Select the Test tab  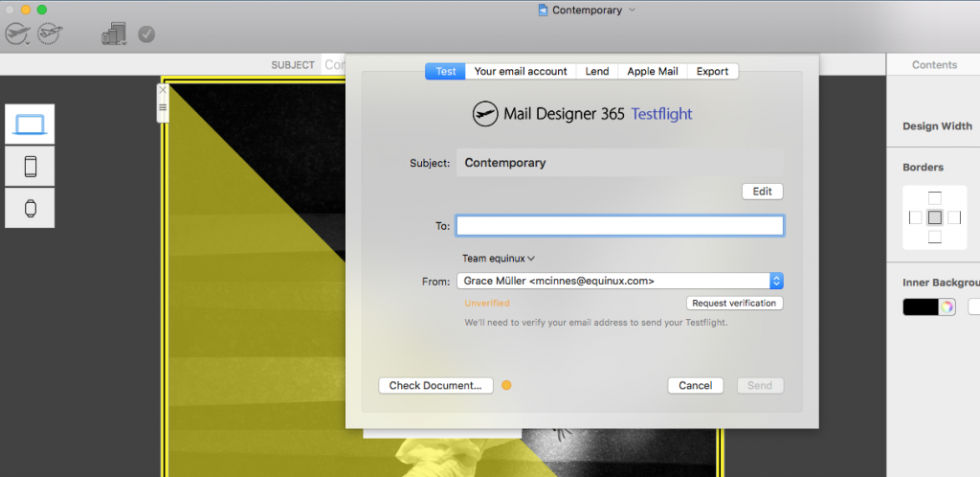pos(446,71)
